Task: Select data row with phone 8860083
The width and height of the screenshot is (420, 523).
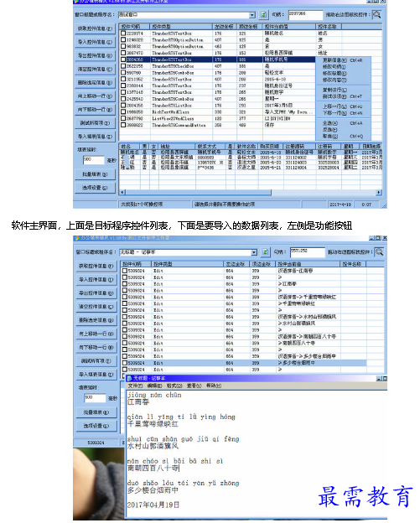Action: [250, 157]
